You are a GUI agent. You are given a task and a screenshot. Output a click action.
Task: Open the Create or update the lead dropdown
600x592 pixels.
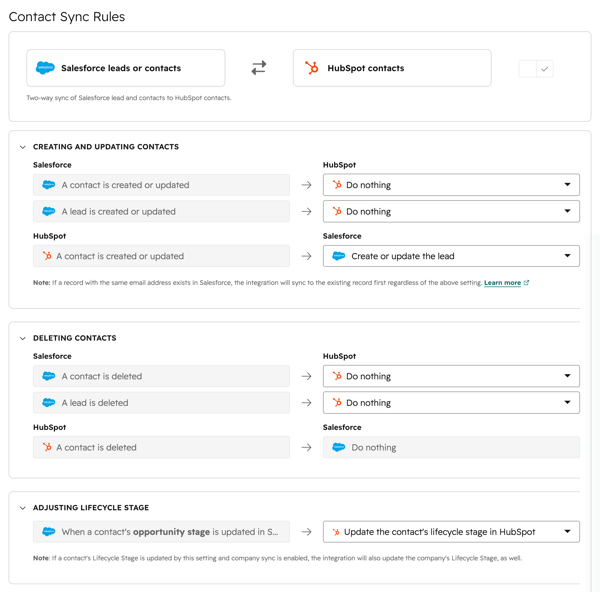(451, 256)
